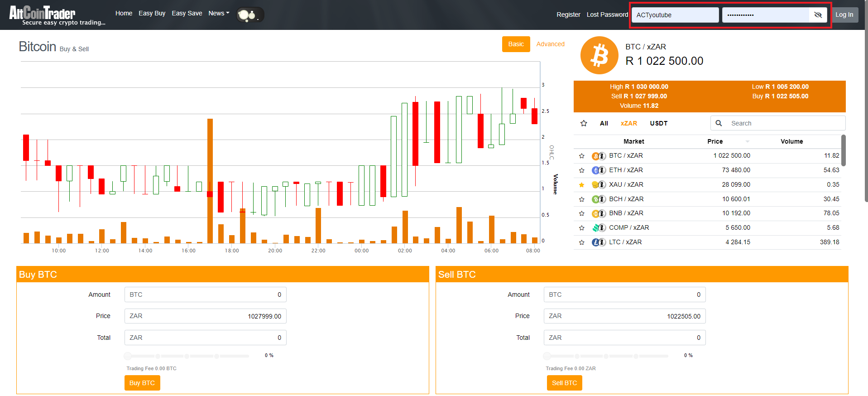868x396 pixels.
Task: Switch to the Basic chart tab
Action: coord(516,44)
